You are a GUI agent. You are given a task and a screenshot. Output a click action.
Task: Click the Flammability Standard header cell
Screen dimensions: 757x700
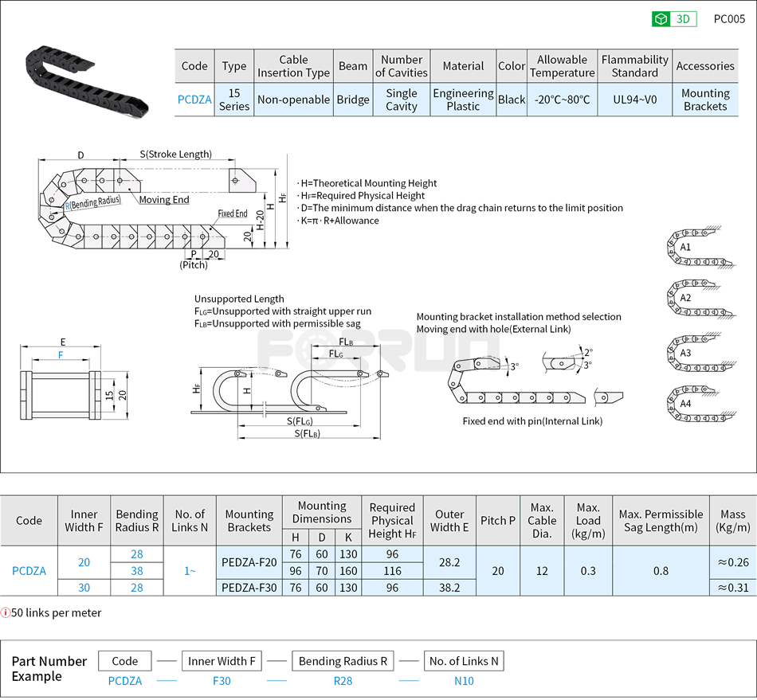(634, 66)
